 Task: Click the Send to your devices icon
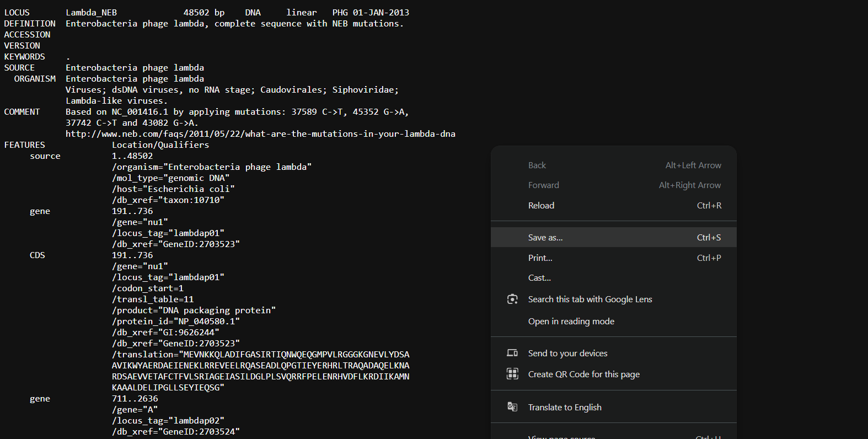pyautogui.click(x=512, y=354)
